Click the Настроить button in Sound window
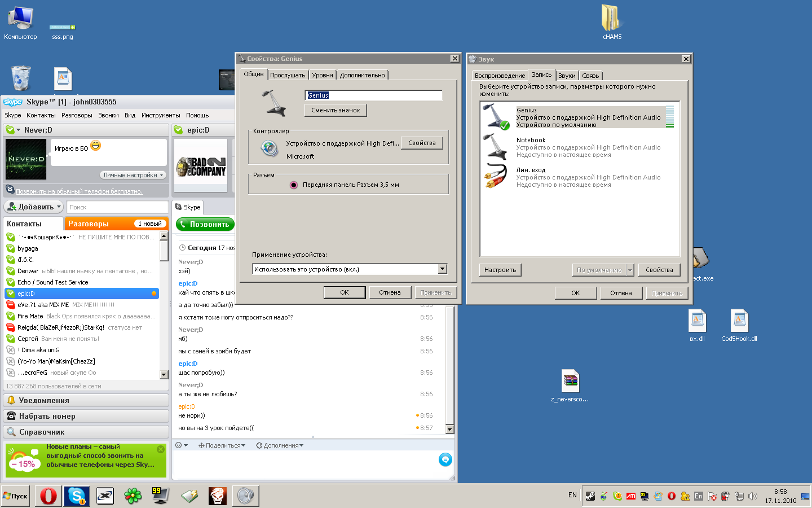Viewport: 812px width, 508px height. point(500,270)
